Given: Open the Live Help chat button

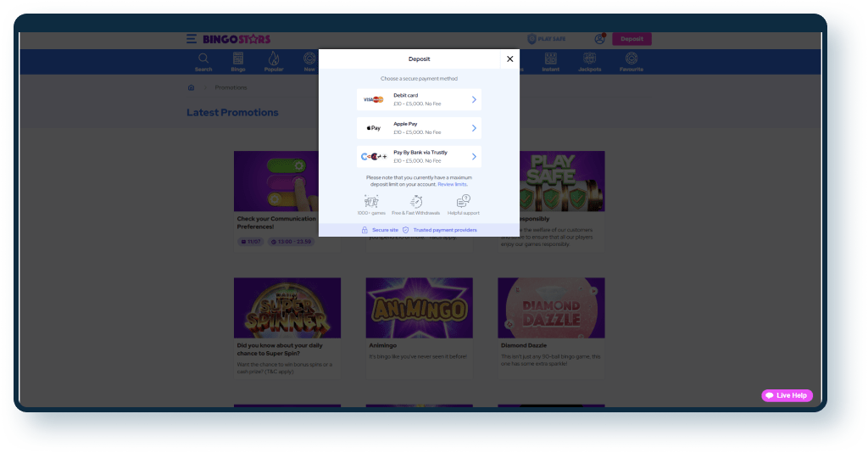Looking at the screenshot, I should click(787, 395).
